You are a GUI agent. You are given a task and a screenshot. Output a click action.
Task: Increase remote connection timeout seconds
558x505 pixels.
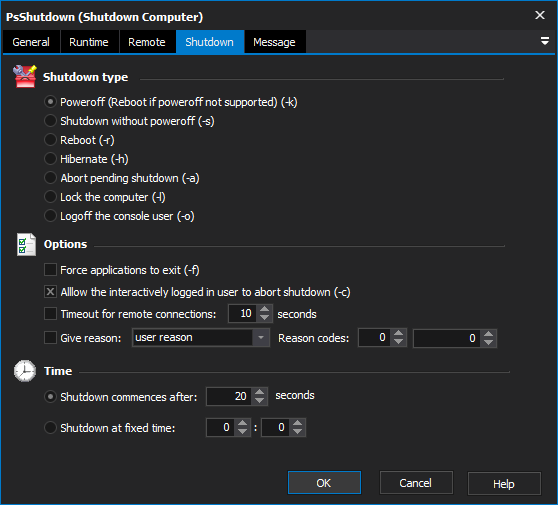pos(264,309)
